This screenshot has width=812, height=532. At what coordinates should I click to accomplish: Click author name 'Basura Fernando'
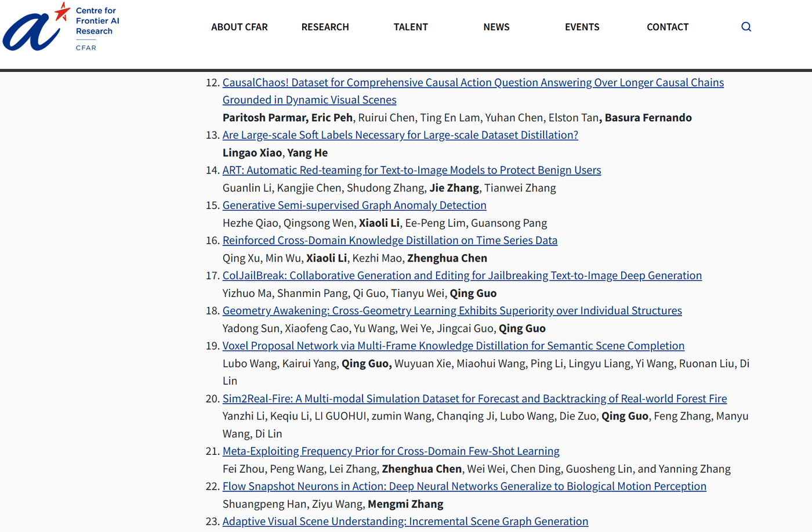[648, 118]
